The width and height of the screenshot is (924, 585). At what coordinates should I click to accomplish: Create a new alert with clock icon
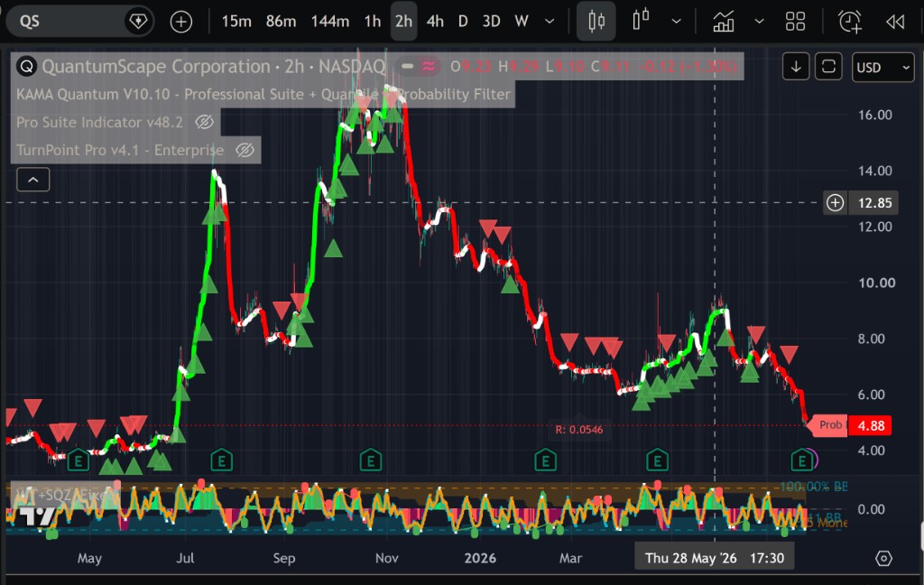point(850,22)
